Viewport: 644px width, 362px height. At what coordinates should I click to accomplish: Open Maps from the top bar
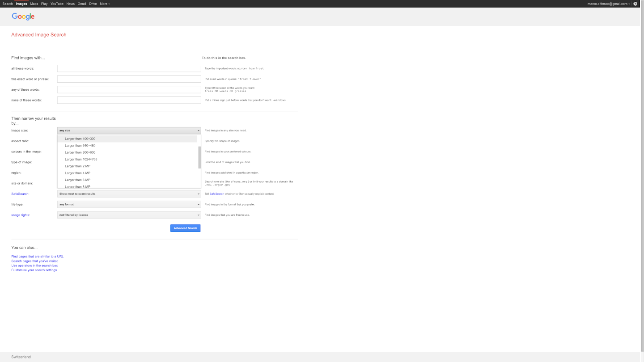(34, 4)
